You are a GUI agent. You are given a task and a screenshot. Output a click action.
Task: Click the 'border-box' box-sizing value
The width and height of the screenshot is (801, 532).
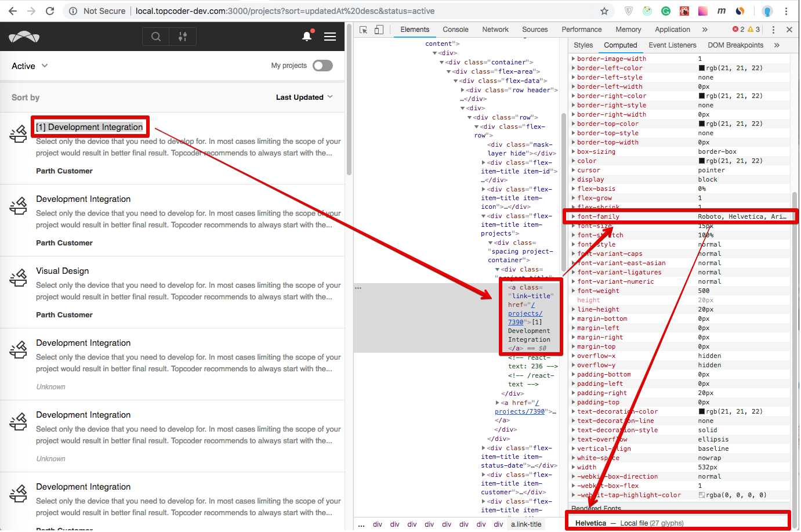pyautogui.click(x=717, y=151)
